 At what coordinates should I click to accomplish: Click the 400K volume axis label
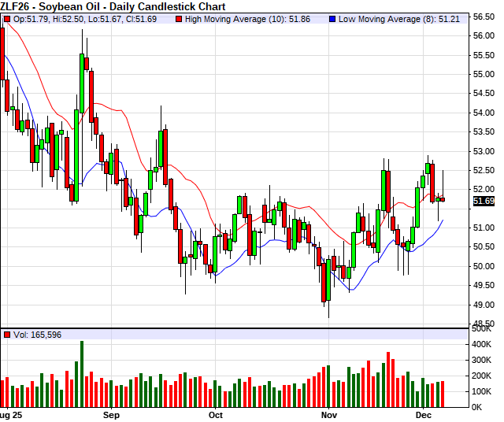click(x=482, y=344)
